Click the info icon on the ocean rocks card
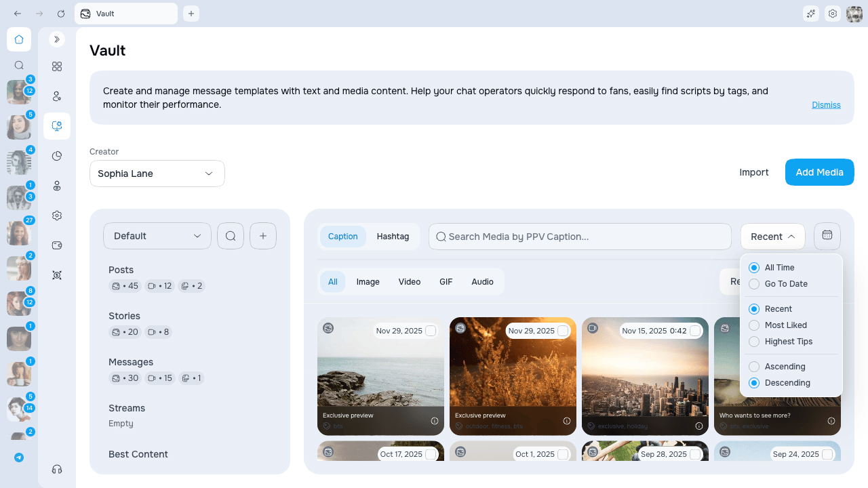868x488 pixels. [x=435, y=421]
